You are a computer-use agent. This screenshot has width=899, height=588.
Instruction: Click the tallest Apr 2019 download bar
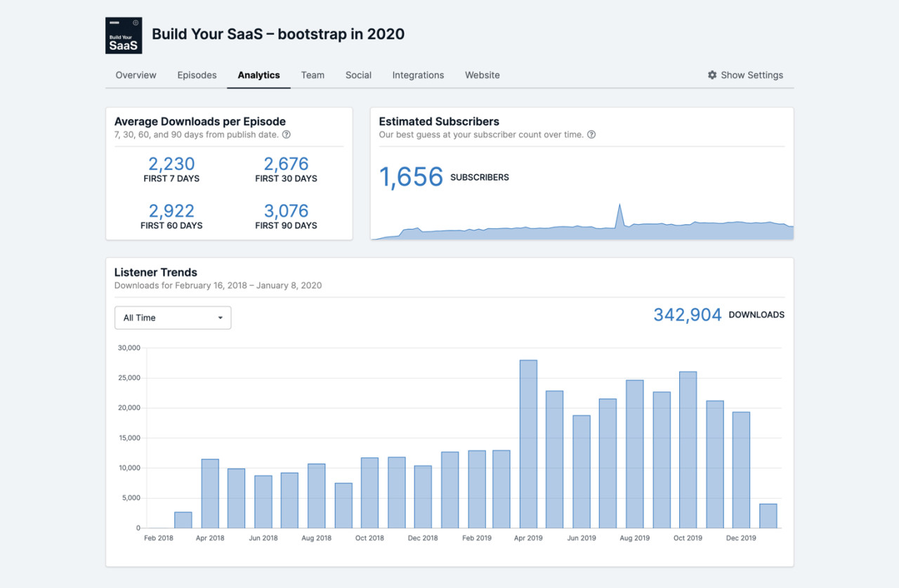coord(528,443)
